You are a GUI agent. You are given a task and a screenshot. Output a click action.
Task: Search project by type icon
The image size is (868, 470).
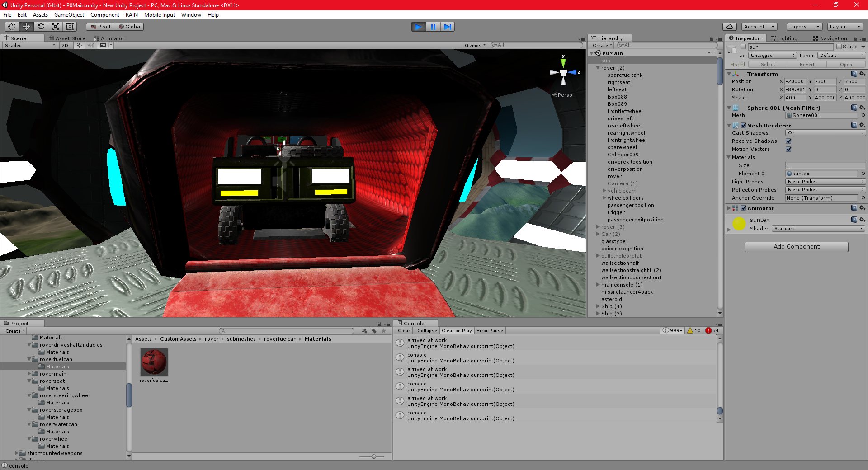coord(364,331)
